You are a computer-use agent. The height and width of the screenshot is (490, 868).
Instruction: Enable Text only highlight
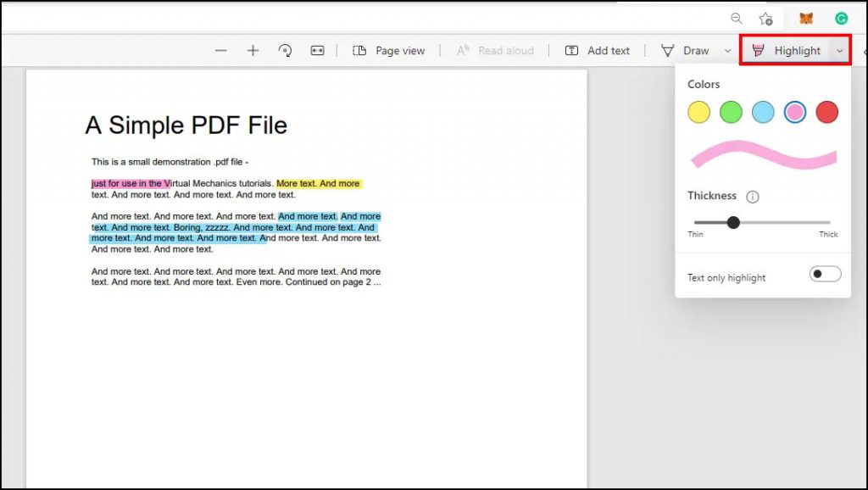pos(823,273)
